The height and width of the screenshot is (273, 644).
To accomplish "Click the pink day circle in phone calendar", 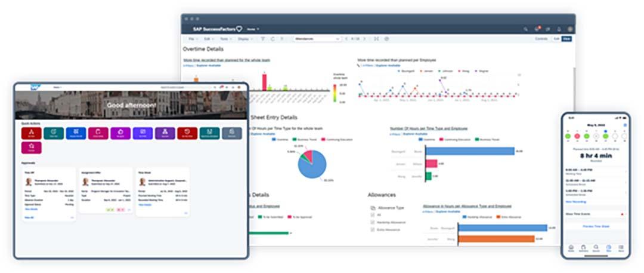I will [x=577, y=136].
